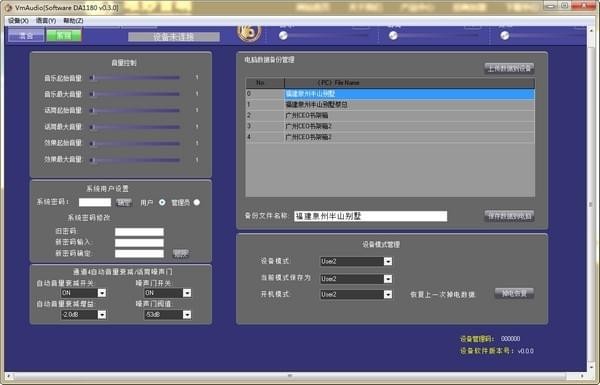This screenshot has width=600, height=385.
Task: Open the 帮助(Z) menu
Action: click(73, 21)
